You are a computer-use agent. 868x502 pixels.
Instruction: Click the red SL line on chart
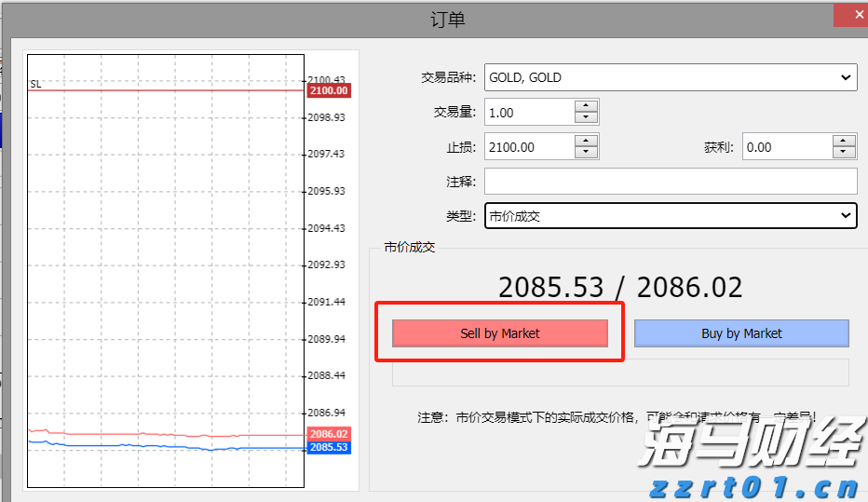tap(168, 90)
